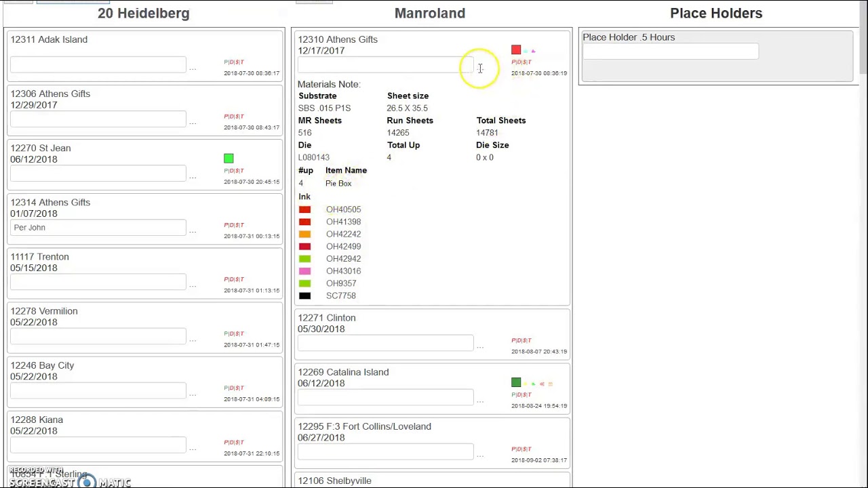Click job title 12106 Shelbyville
The height and width of the screenshot is (488, 868).
click(x=334, y=481)
